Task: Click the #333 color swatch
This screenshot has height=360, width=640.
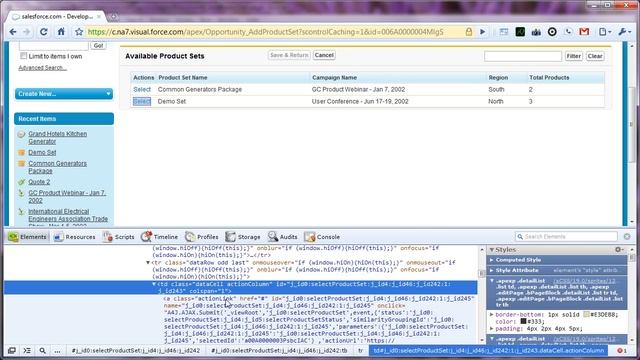Action: click(x=523, y=322)
